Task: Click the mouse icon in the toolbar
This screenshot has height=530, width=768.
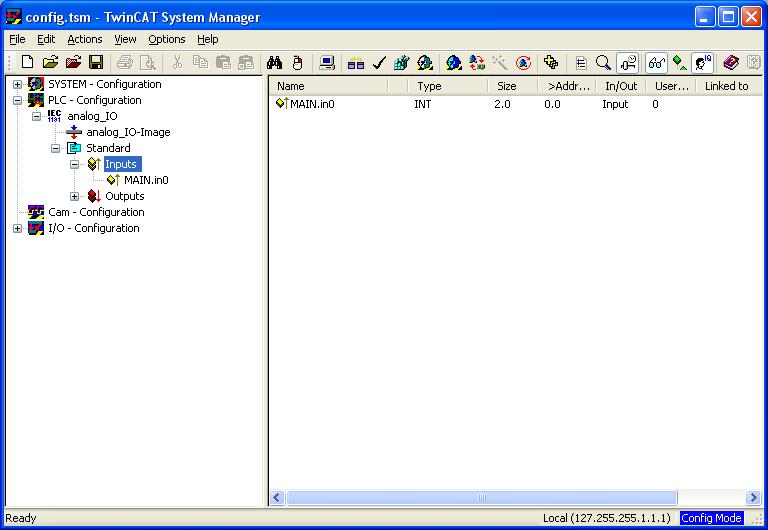Action: pos(297,62)
